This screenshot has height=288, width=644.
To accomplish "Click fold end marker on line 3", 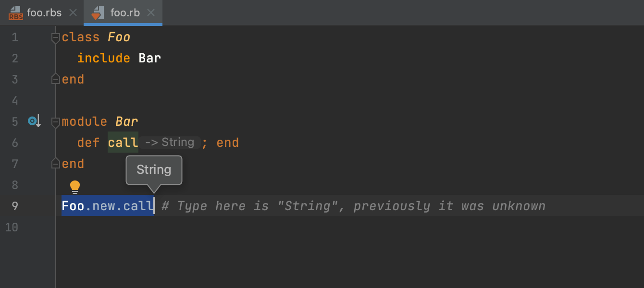I will coord(56,79).
